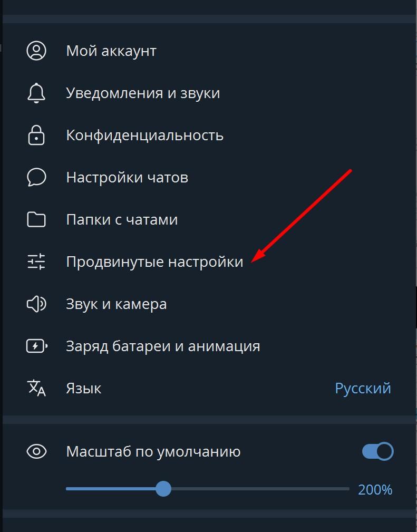
Task: Click the battery icon for power saving
Action: pyautogui.click(x=37, y=346)
